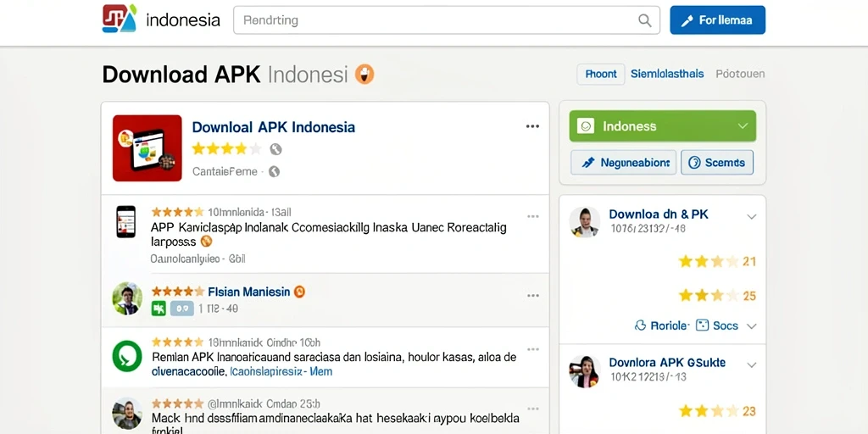Click the globe icon next to the star rating
The image size is (868, 434).
tap(275, 149)
